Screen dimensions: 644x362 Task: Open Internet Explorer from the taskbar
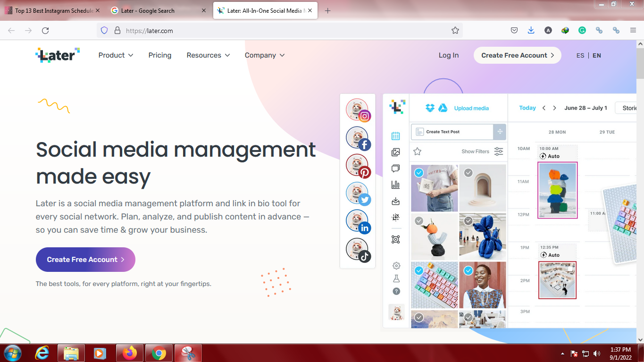(42, 353)
